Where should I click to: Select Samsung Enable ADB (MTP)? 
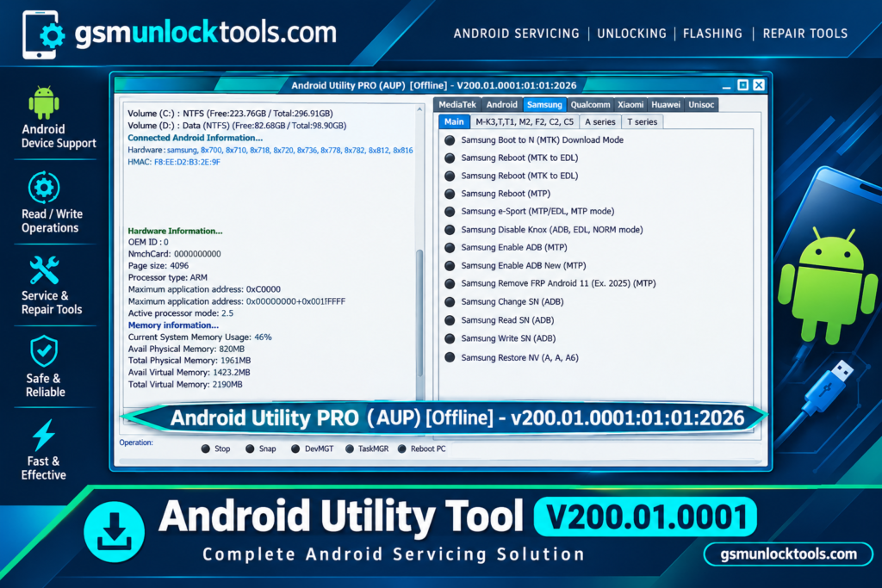tap(506, 247)
